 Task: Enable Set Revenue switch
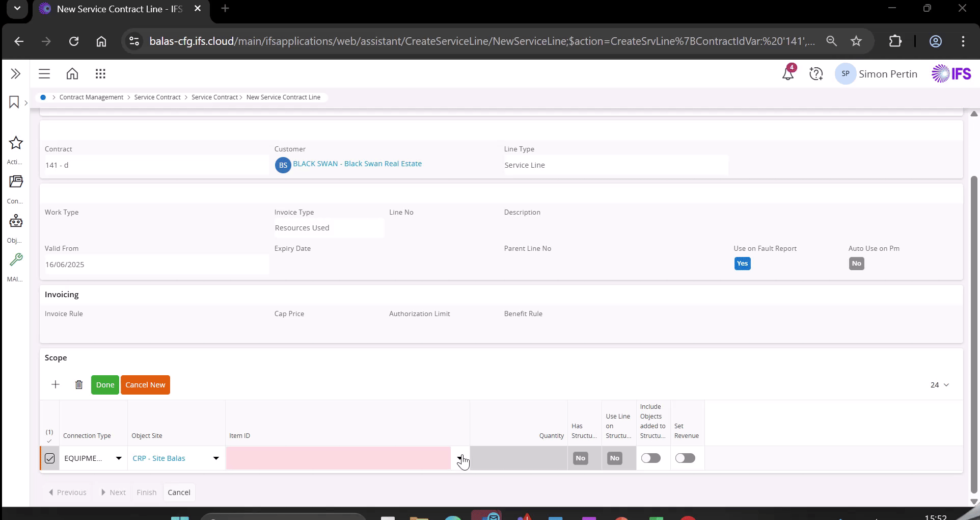point(685,458)
